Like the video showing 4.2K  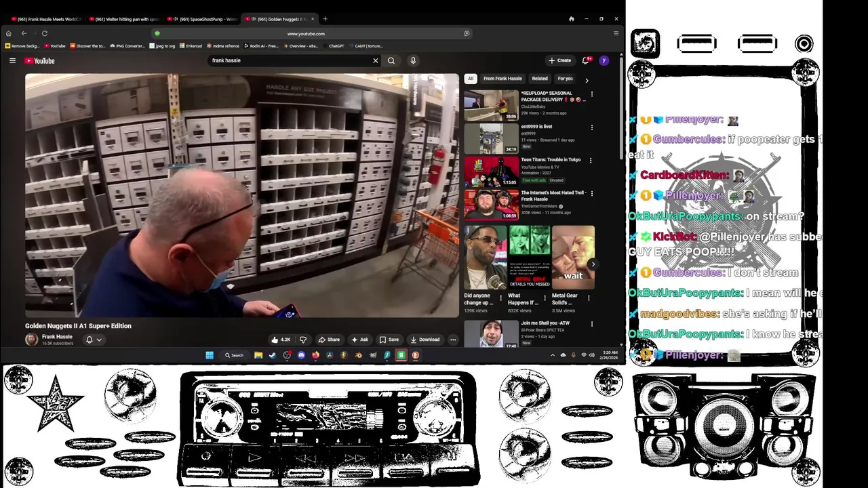click(x=281, y=340)
